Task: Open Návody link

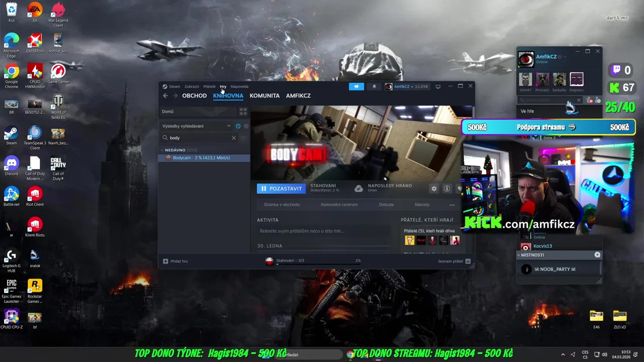Action: coord(422,205)
